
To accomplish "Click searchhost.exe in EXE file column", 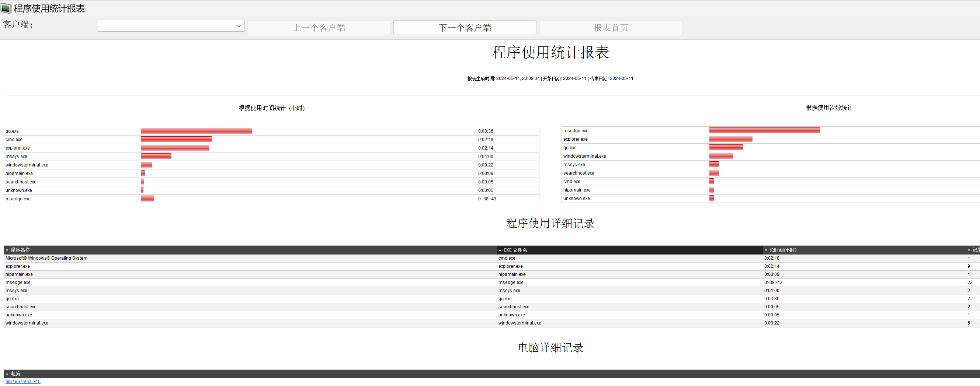I will [514, 306].
